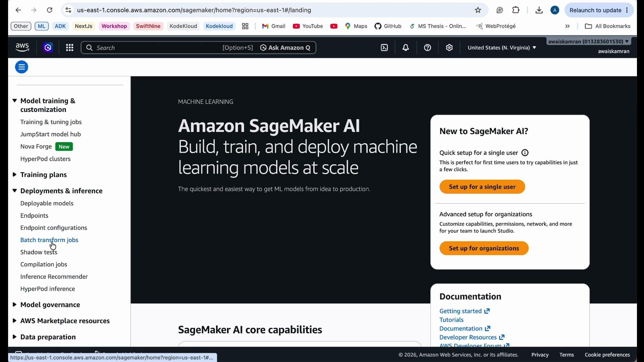Click the info icon beside Quick setup
This screenshot has width=644, height=362.
(526, 153)
